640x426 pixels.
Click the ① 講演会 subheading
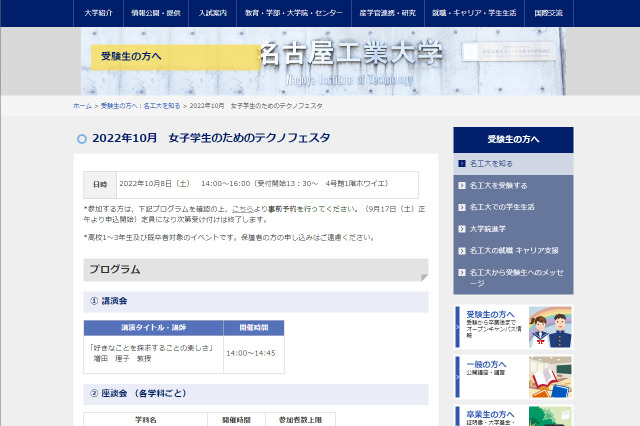[256, 302]
